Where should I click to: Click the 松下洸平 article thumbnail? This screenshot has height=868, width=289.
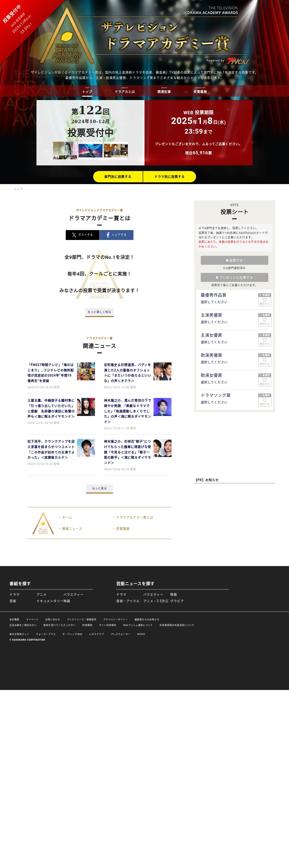pyautogui.click(x=86, y=448)
